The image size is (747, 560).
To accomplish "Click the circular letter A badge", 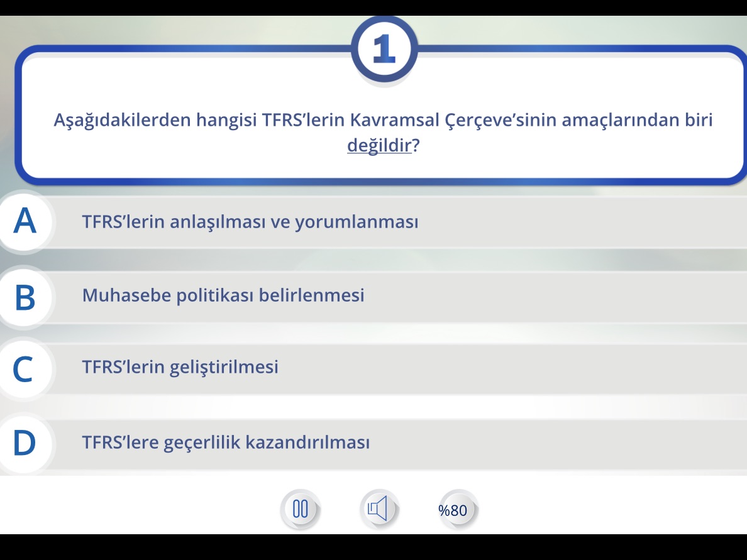I will click(24, 221).
